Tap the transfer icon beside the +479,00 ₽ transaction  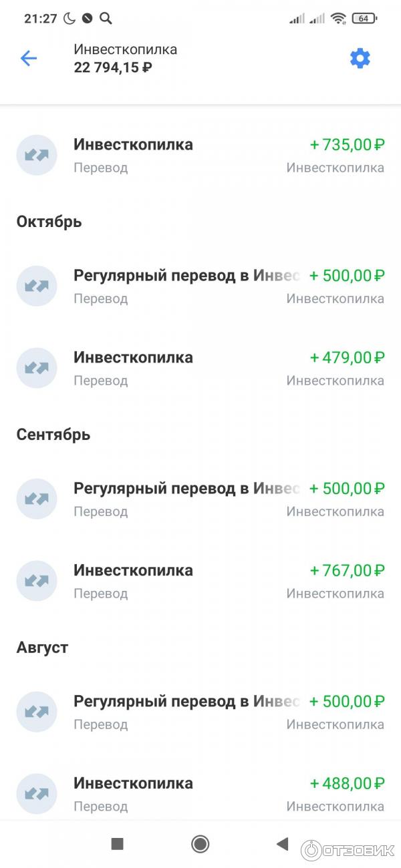pyautogui.click(x=37, y=368)
